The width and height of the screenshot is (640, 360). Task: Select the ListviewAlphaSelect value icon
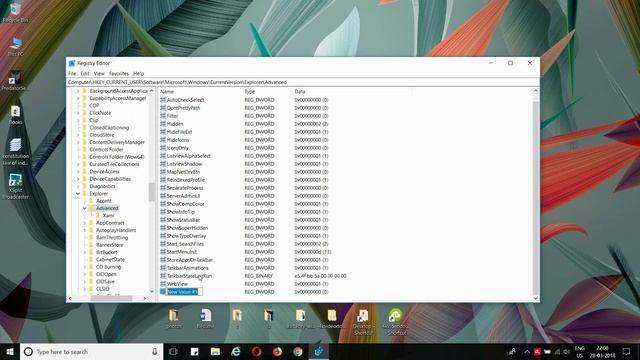[163, 156]
